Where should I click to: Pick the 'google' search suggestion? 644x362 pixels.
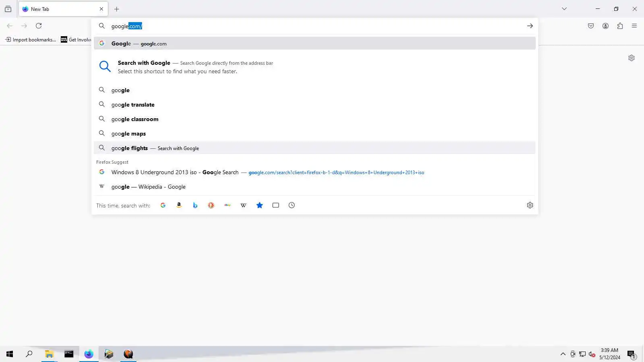(x=315, y=90)
